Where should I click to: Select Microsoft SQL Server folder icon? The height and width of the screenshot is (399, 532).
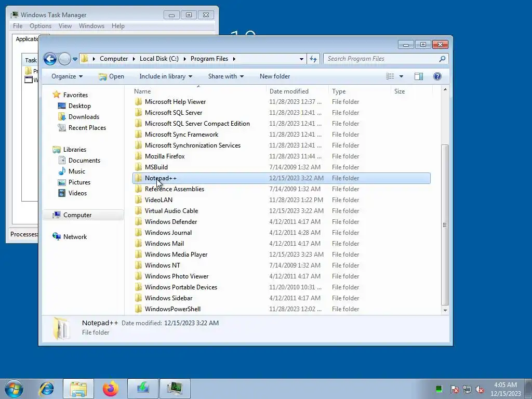(138, 113)
